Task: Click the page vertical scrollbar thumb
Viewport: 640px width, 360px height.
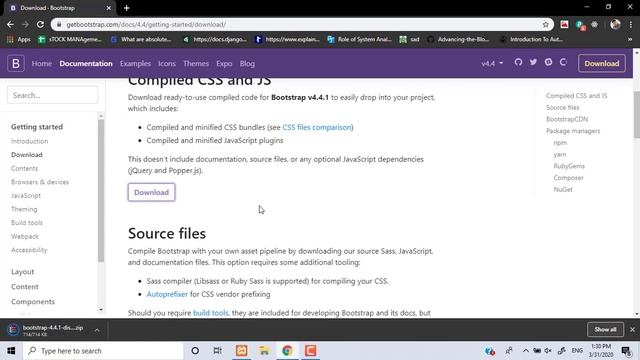Action: [x=636, y=115]
